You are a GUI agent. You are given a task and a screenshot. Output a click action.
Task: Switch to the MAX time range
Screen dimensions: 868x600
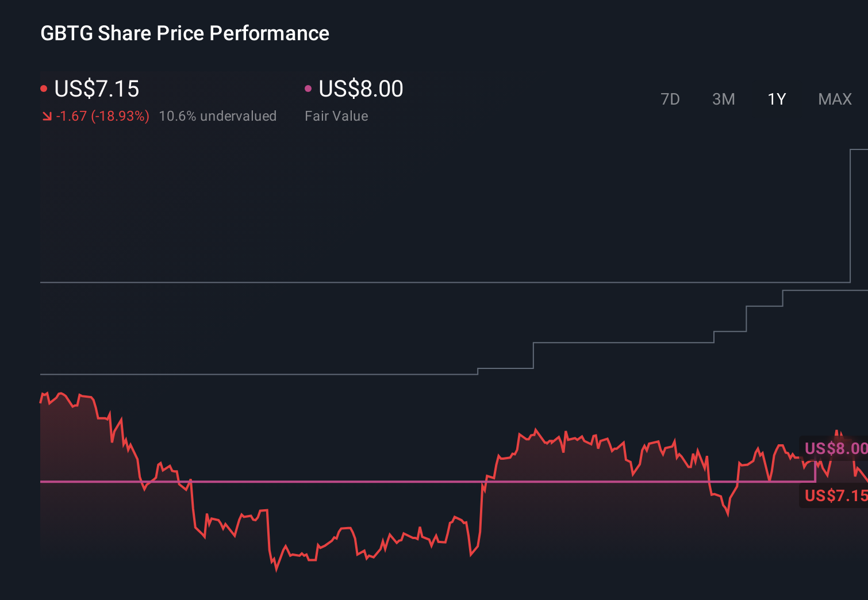[x=834, y=99]
